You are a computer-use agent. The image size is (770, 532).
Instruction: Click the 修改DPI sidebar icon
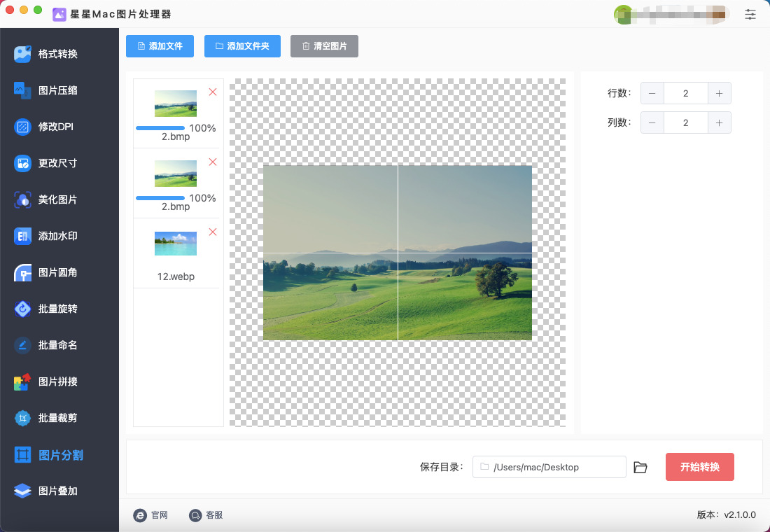[22, 127]
